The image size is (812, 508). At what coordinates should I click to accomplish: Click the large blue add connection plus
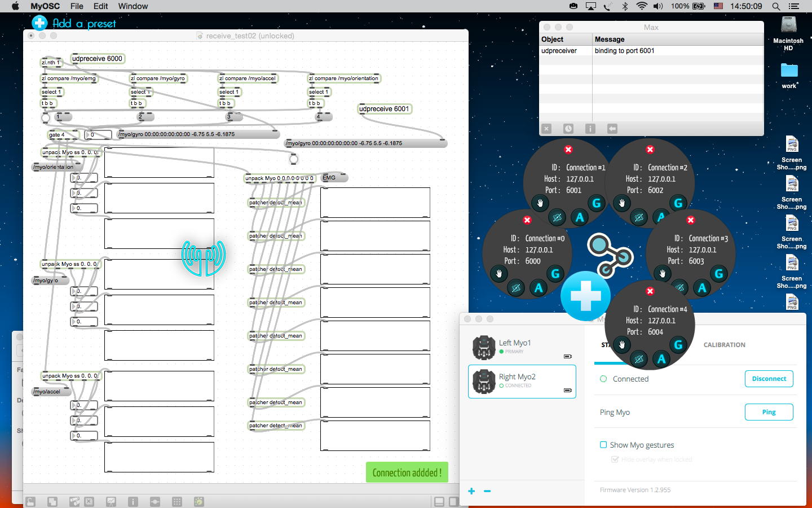click(x=585, y=296)
